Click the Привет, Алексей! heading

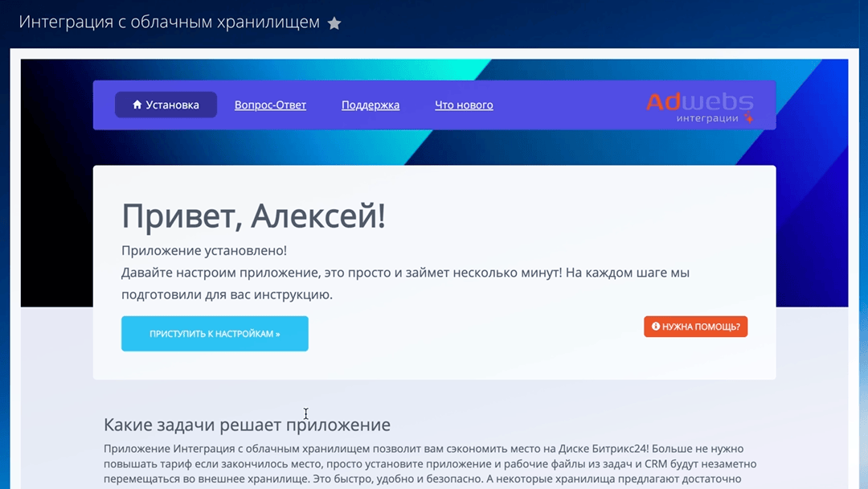pos(253,216)
